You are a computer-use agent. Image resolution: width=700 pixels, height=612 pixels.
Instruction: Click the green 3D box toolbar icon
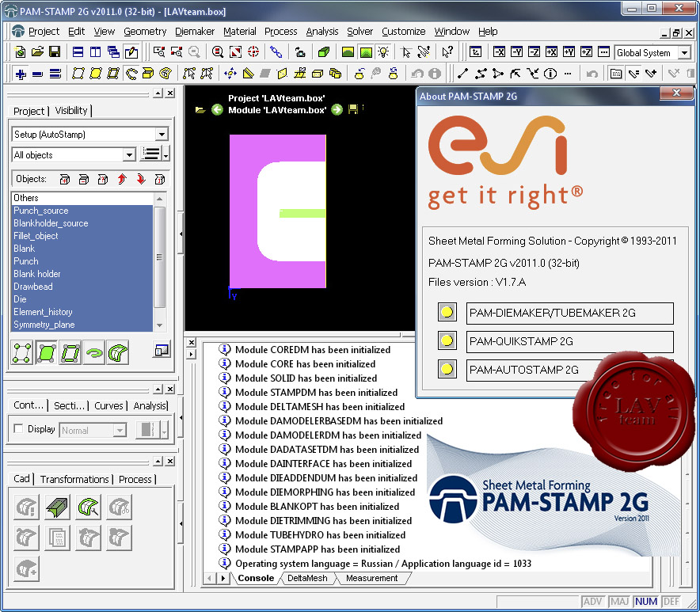click(x=324, y=52)
